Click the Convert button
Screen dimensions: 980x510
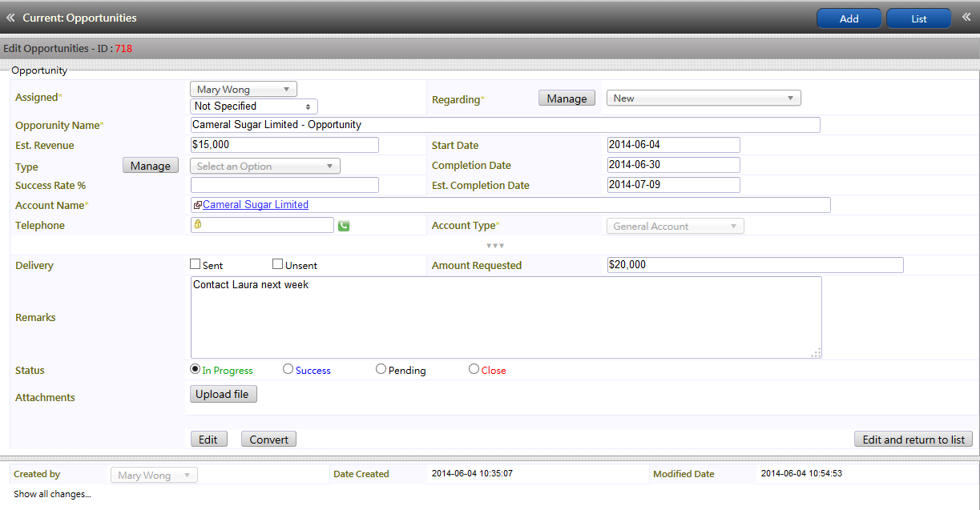(269, 440)
